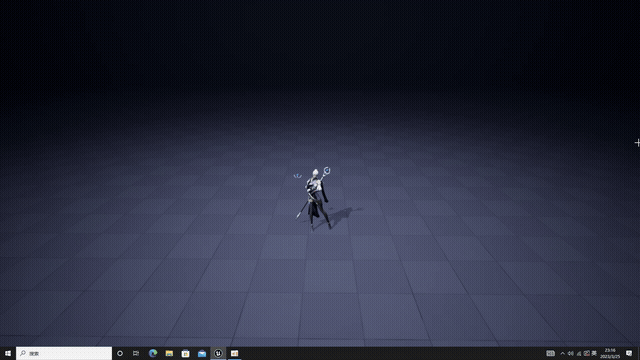The image size is (640, 360).
Task: Switch to the running app beside Unreal icon
Action: pyautogui.click(x=235, y=353)
